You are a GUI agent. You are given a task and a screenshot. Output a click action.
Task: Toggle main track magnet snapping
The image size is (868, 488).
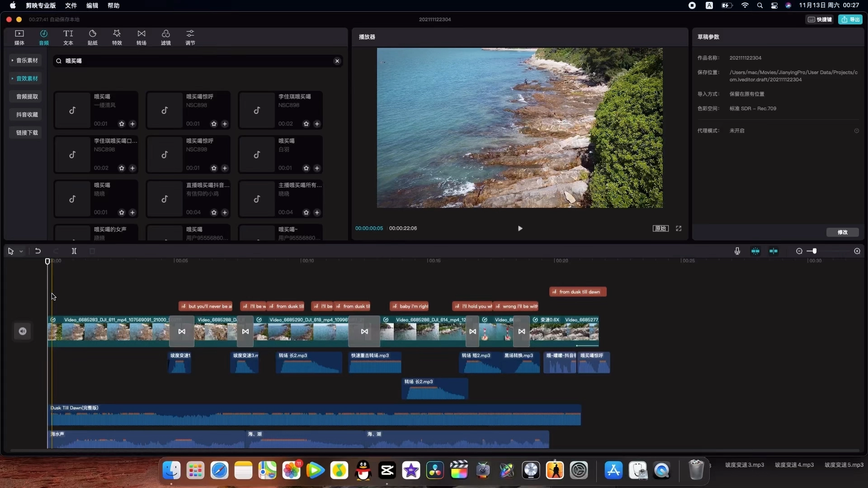click(755, 251)
